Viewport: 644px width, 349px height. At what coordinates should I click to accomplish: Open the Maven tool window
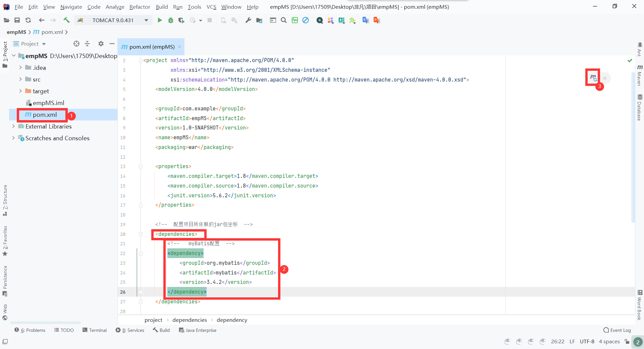[640, 75]
